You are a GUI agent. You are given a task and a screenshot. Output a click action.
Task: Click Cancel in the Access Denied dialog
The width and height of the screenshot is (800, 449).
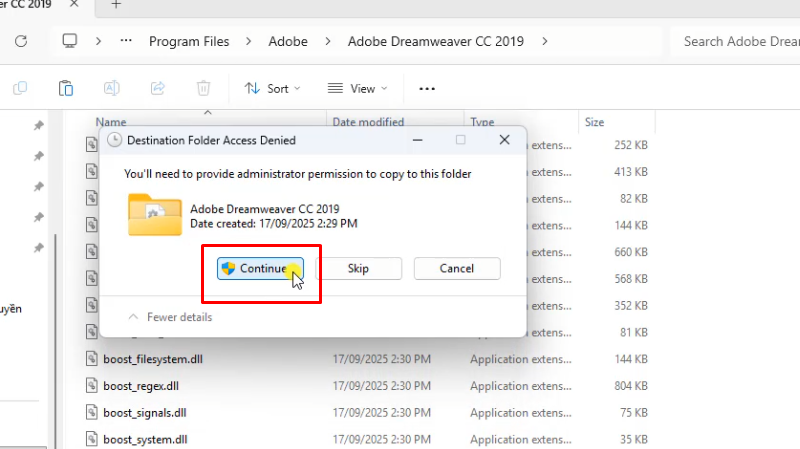coord(457,268)
